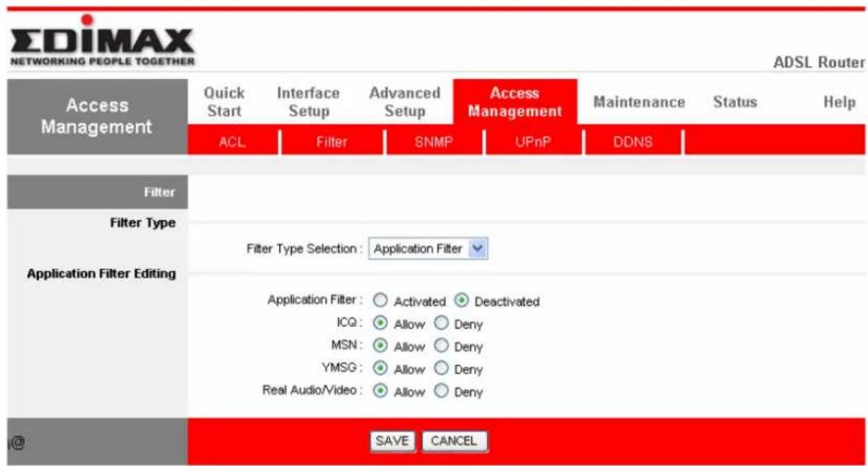Open the Quick Start tab
This screenshot has width=868, height=466.
(x=225, y=102)
